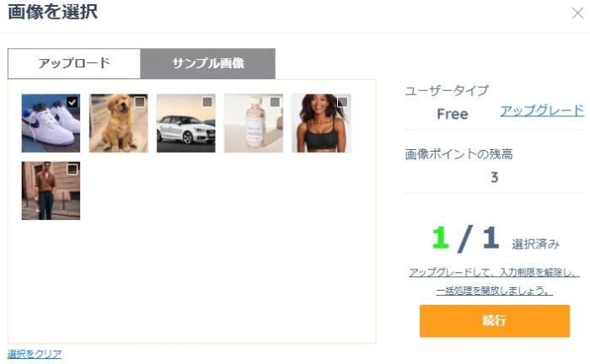The height and width of the screenshot is (364, 590).
Task: Close the image selection dialog
Action: (577, 13)
